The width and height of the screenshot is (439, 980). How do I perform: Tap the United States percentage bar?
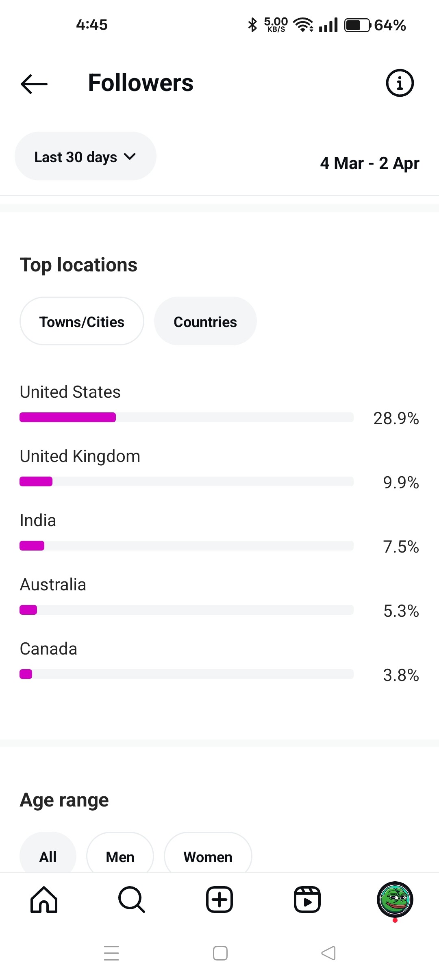point(187,417)
